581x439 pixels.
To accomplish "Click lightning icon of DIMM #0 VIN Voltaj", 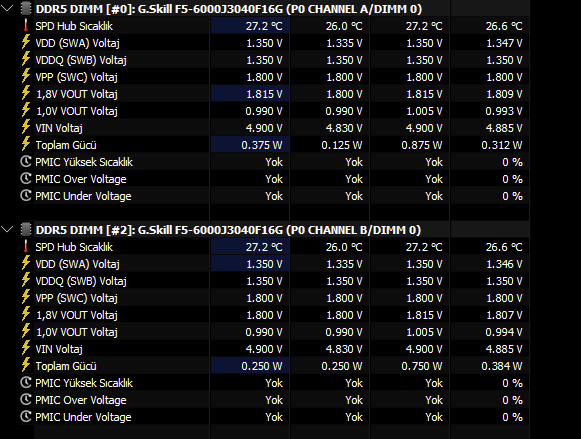I will coord(26,127).
